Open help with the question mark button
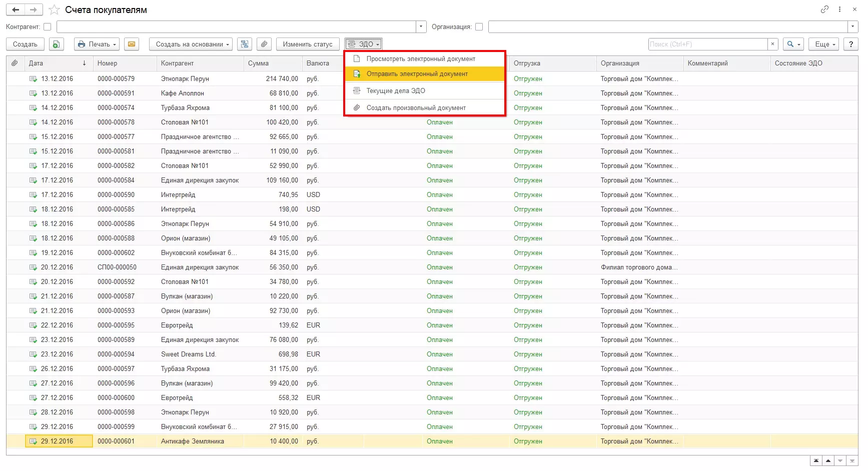Screen dimensions: 868x471 850,44
